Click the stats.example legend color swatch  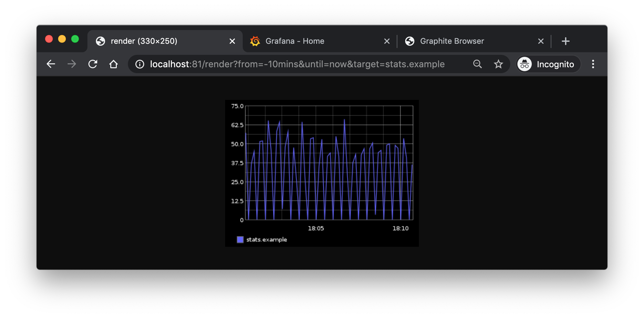[x=240, y=240]
